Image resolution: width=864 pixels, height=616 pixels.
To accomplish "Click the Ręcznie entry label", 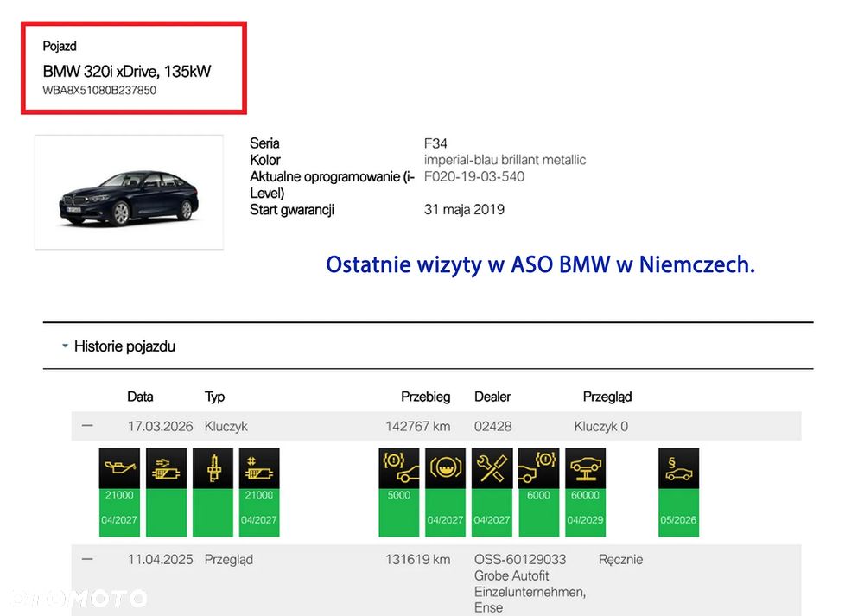I will click(x=620, y=560).
